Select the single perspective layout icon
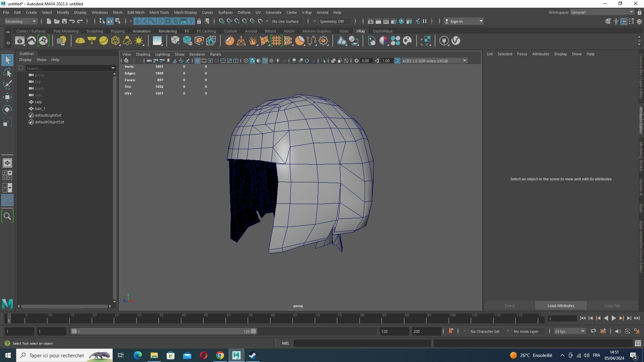Image resolution: width=644 pixels, height=362 pixels. coord(7,163)
